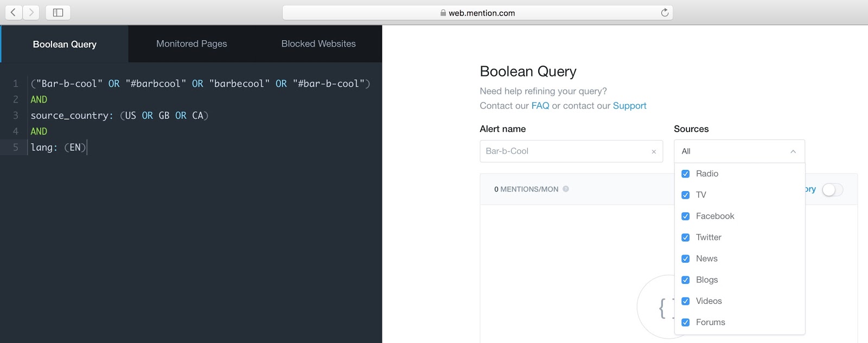Show the browser sidebar
868x343 pixels.
click(58, 12)
